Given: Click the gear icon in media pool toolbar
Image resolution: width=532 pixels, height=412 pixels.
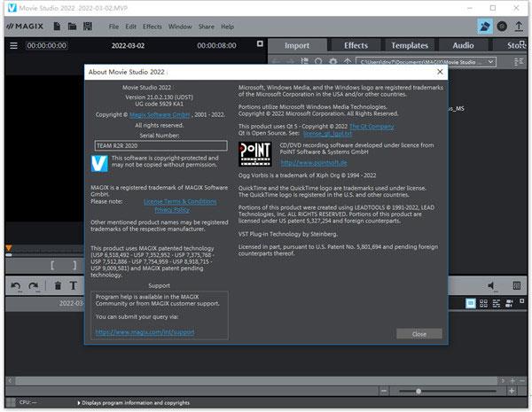Looking at the screenshot, I should pyautogui.click(x=333, y=62).
